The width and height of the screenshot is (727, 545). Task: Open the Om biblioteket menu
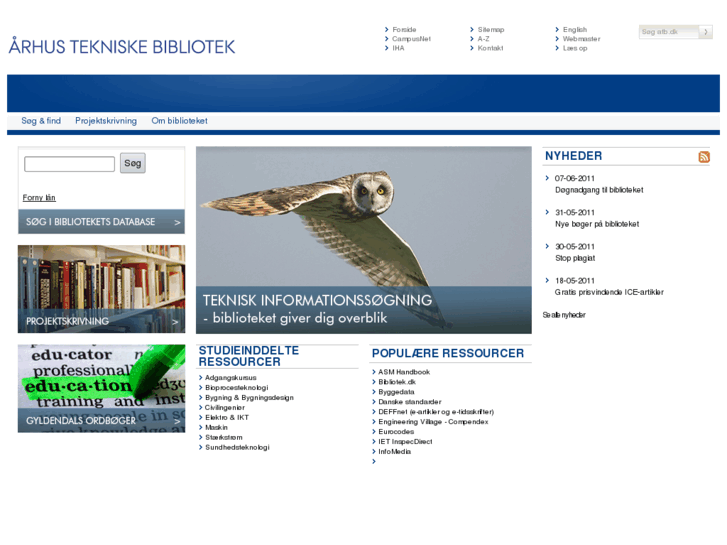click(x=179, y=121)
